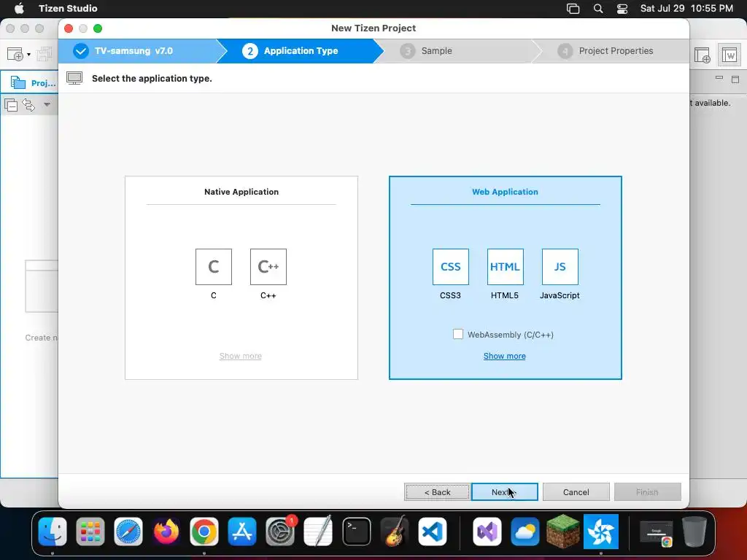Click the Open Perspective icon in the main window
Image resolution: width=747 pixels, height=560 pixels.
pos(703,55)
